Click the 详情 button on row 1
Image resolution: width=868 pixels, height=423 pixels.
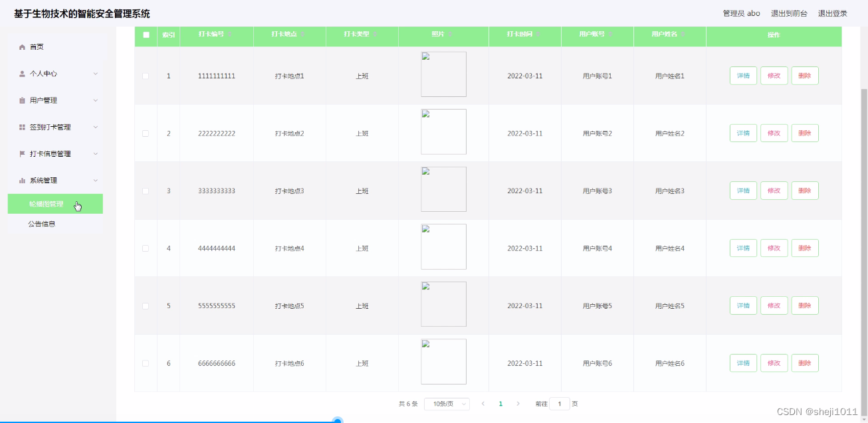(x=743, y=76)
